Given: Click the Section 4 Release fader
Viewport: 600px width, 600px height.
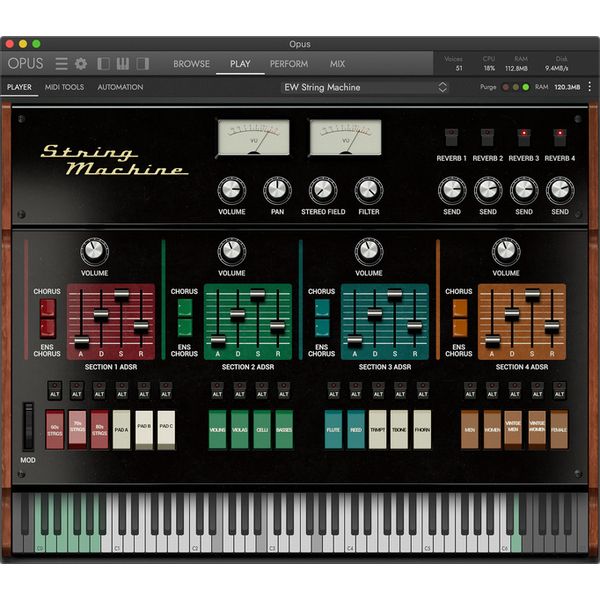Looking at the screenshot, I should pyautogui.click(x=552, y=326).
